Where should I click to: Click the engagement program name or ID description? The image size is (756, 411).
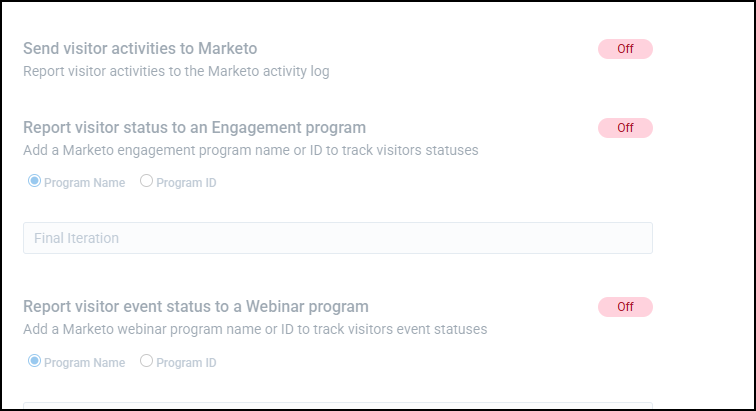click(250, 150)
